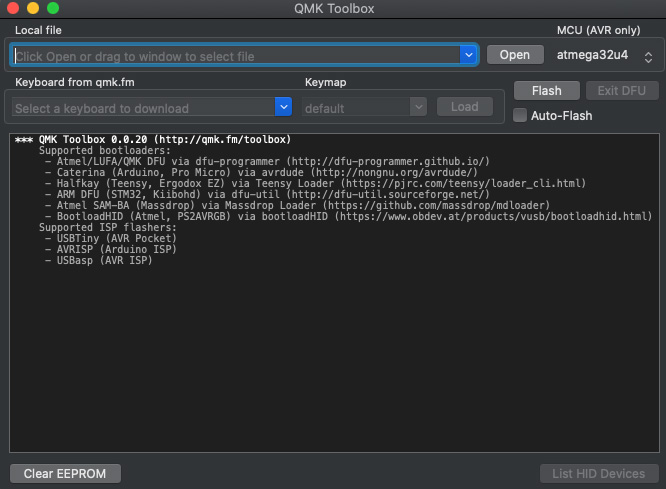
Task: Click the Local file label
Action: point(38,30)
